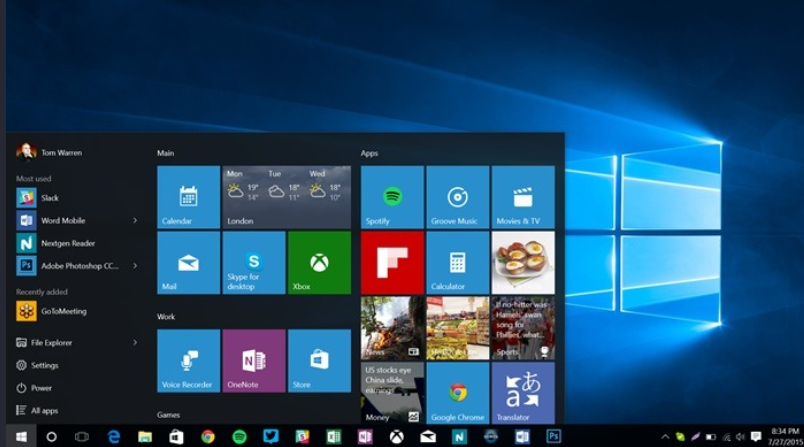Image resolution: width=804 pixels, height=447 pixels.
Task: Open Store bag icon on taskbar
Action: (176, 437)
